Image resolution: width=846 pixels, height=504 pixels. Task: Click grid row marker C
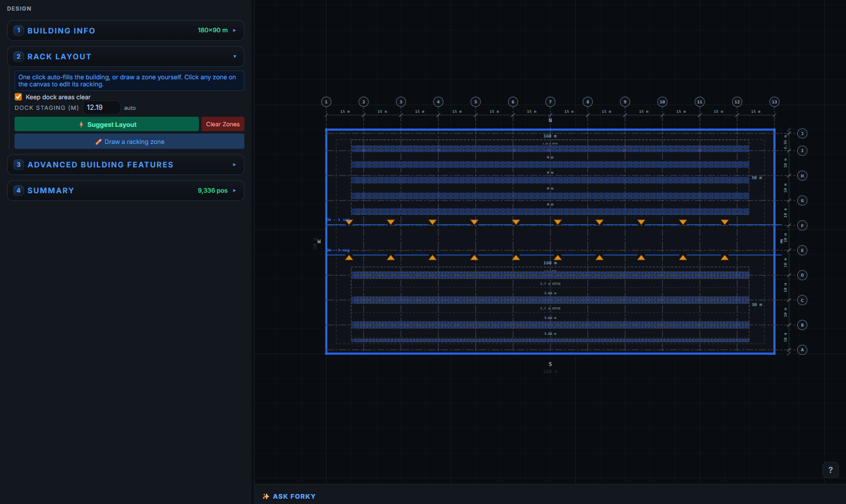click(803, 300)
